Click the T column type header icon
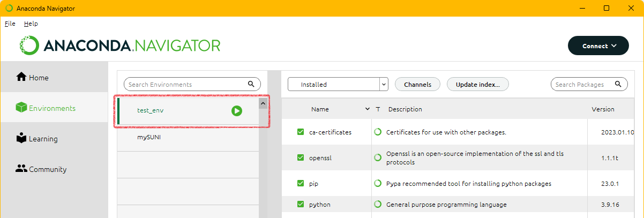The height and width of the screenshot is (218, 644). [x=378, y=109]
